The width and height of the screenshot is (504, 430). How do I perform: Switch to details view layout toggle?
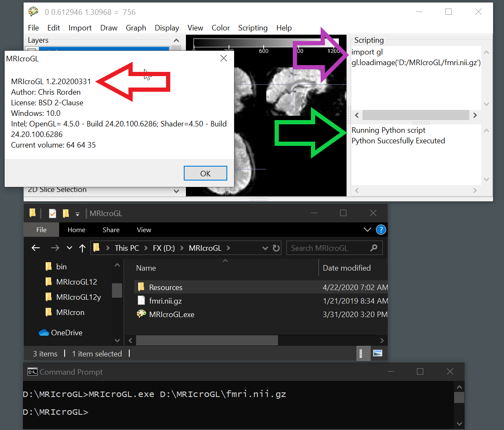(362, 353)
